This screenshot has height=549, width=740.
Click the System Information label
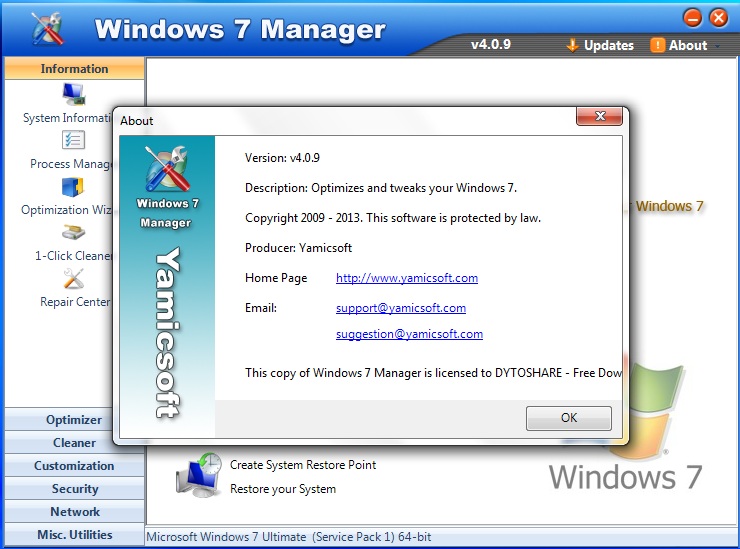[x=67, y=118]
